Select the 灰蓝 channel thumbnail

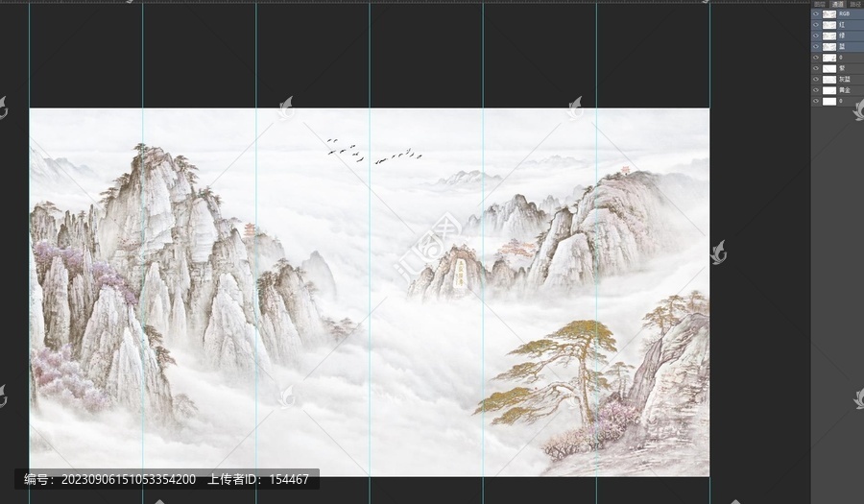(x=829, y=80)
